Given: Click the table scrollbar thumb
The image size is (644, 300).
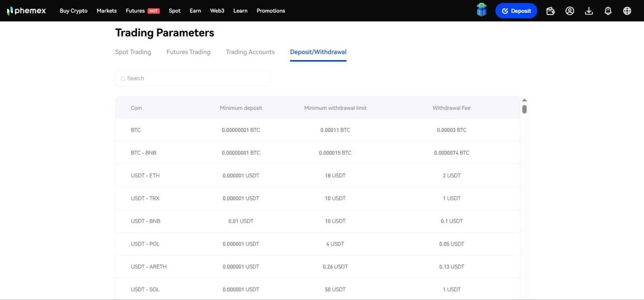Looking at the screenshot, I should [x=524, y=109].
